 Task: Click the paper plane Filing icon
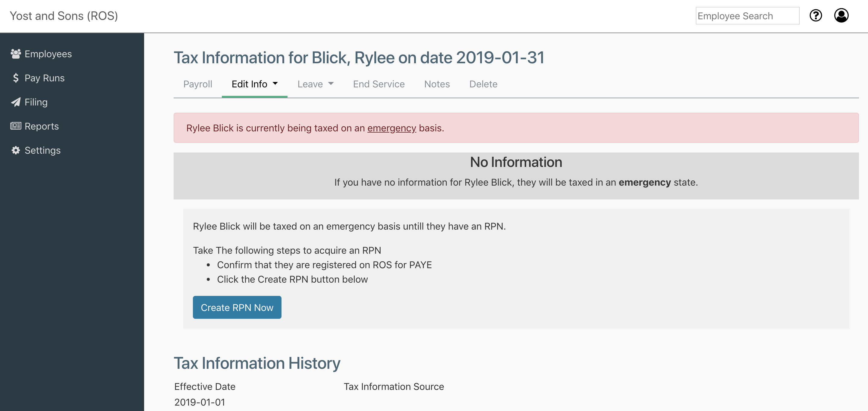(x=15, y=102)
